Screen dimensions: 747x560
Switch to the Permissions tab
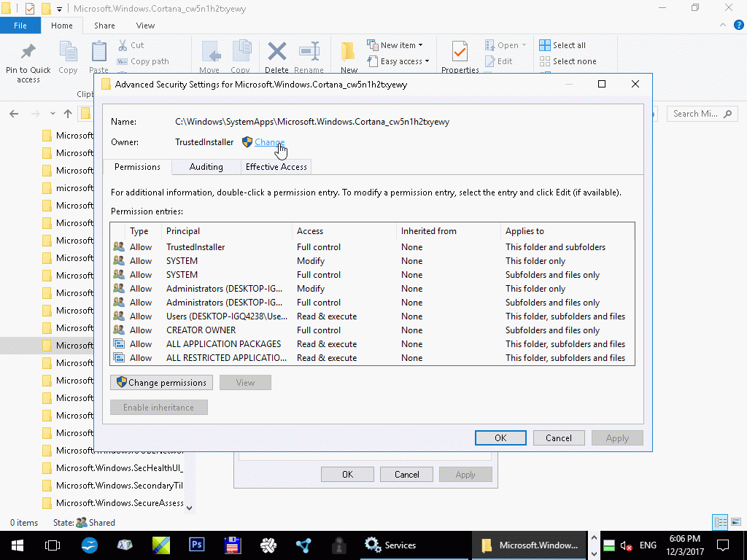(137, 167)
